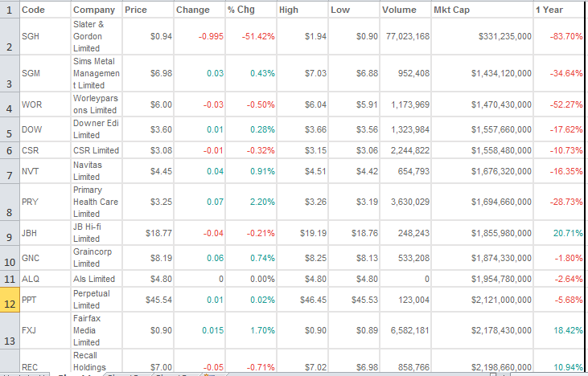Image resolution: width=588 pixels, height=376 pixels.
Task: Select the -83.70% one-year cell
Action: 559,36
